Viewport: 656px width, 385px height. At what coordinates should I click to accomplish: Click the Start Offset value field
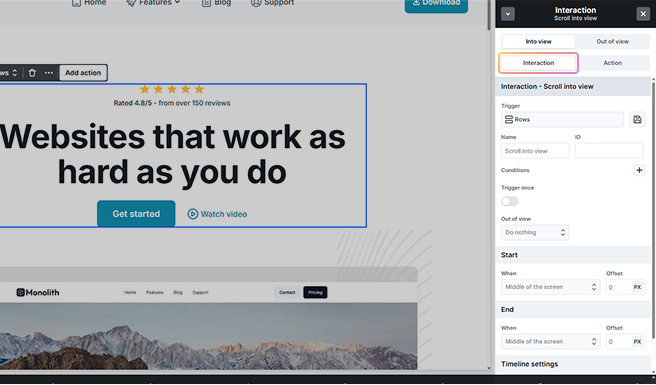(618, 287)
